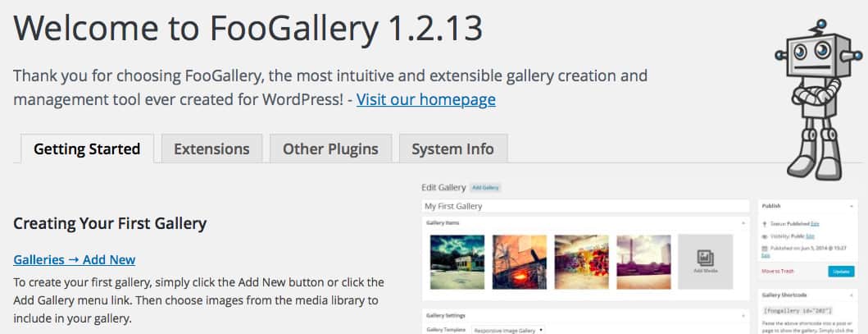Open the Extensions tab
The width and height of the screenshot is (868, 334).
pos(211,149)
